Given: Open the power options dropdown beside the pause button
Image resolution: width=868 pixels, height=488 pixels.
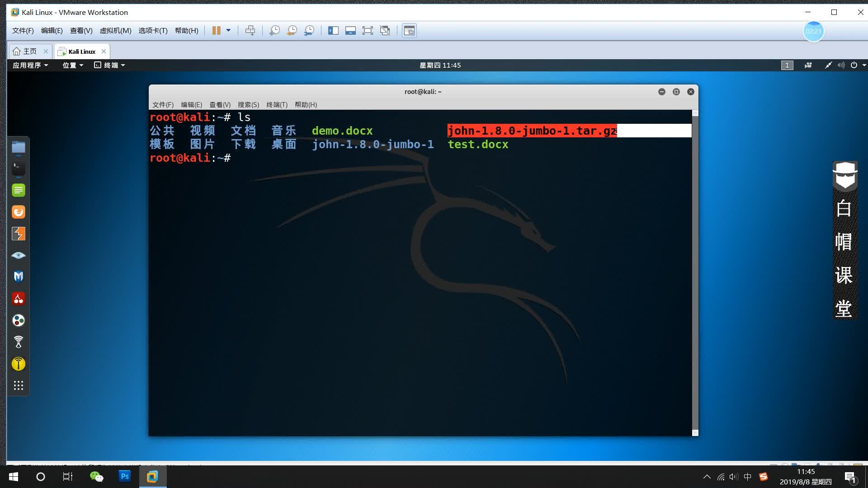Looking at the screenshot, I should pos(228,30).
